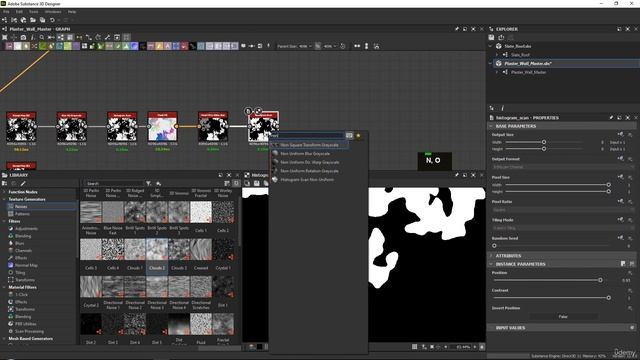Select the Blue Noise Fast thumbnail

point(113,212)
